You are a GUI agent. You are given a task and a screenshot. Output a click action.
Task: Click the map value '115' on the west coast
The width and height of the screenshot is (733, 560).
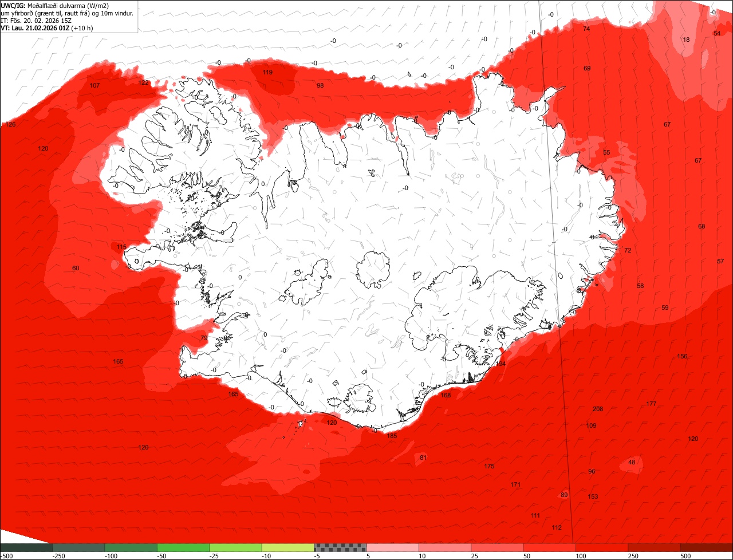point(121,247)
